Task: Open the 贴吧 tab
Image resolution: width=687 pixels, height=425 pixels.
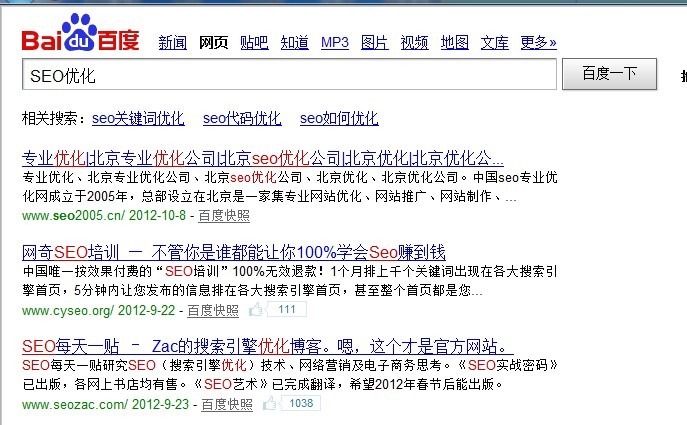Action: point(254,42)
